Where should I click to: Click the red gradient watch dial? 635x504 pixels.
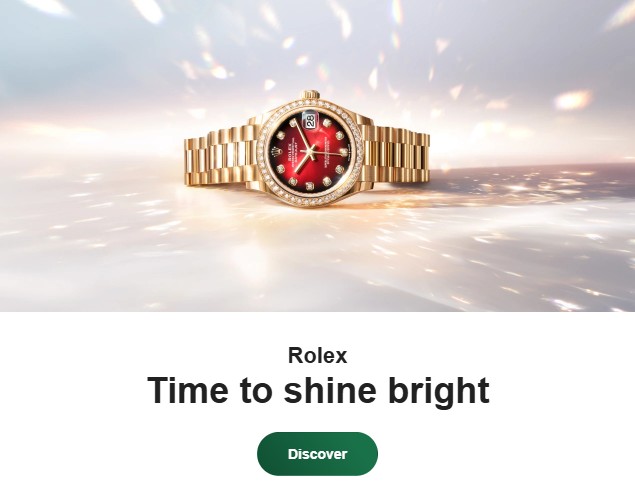point(311,151)
